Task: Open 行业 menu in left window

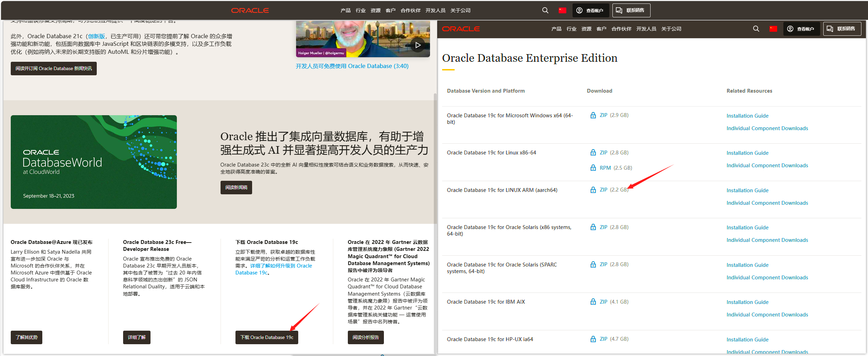Action: tap(361, 10)
